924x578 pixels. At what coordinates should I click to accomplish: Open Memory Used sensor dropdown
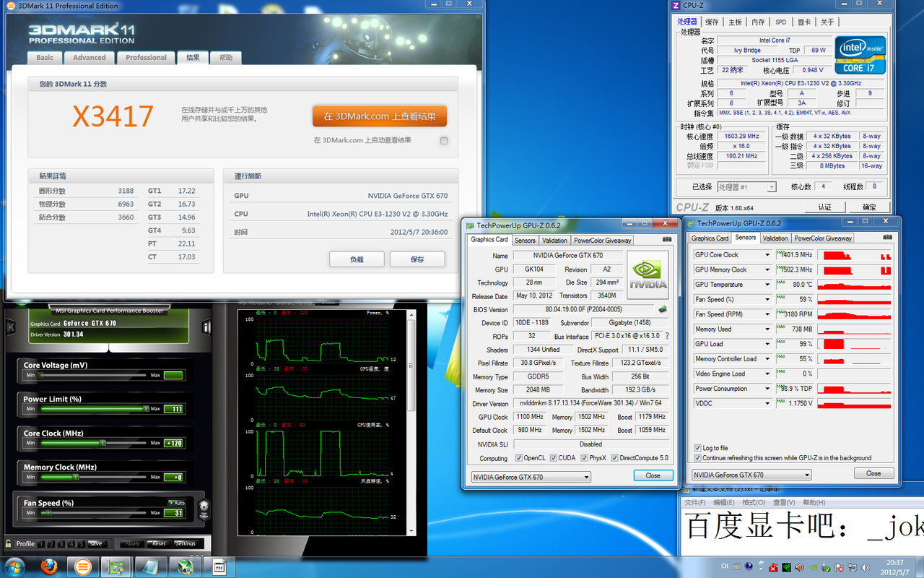767,329
